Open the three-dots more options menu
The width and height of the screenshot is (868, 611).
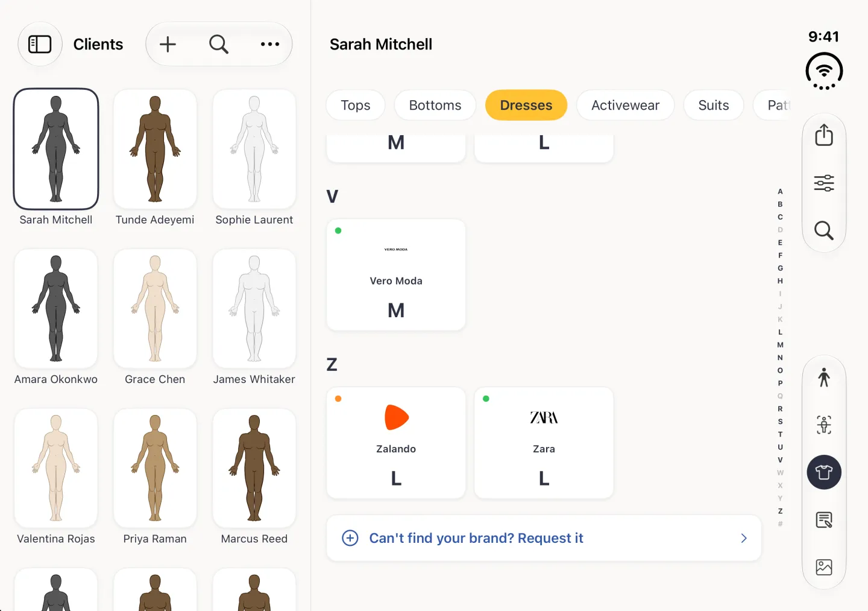270,44
